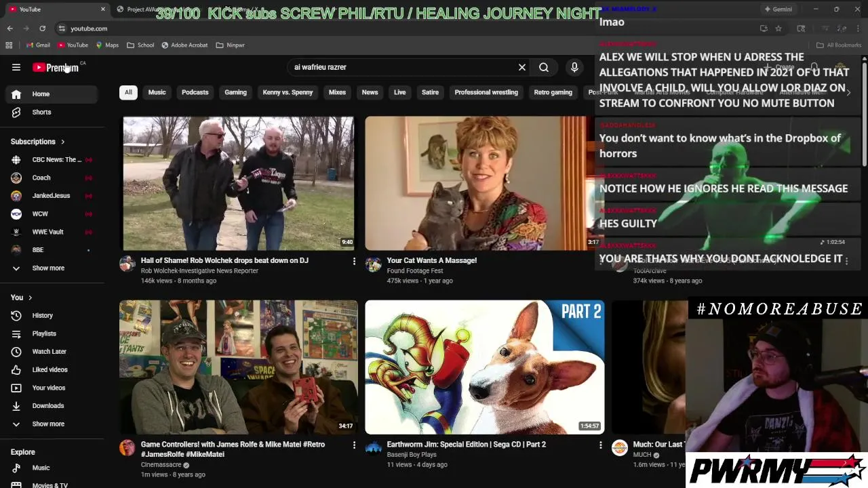The image size is (868, 488).
Task: Open the CBC News subscription channel
Action: pos(52,160)
